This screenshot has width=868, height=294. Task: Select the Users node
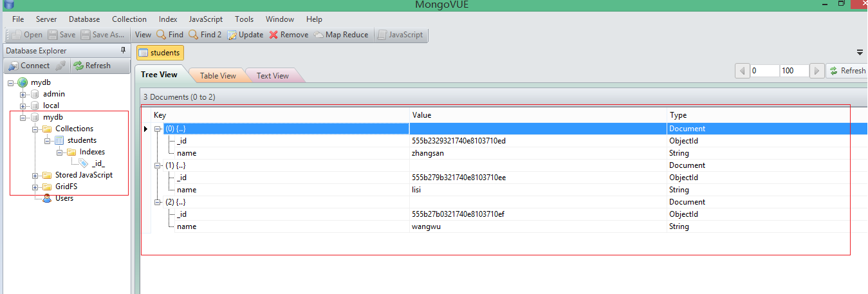[64, 198]
